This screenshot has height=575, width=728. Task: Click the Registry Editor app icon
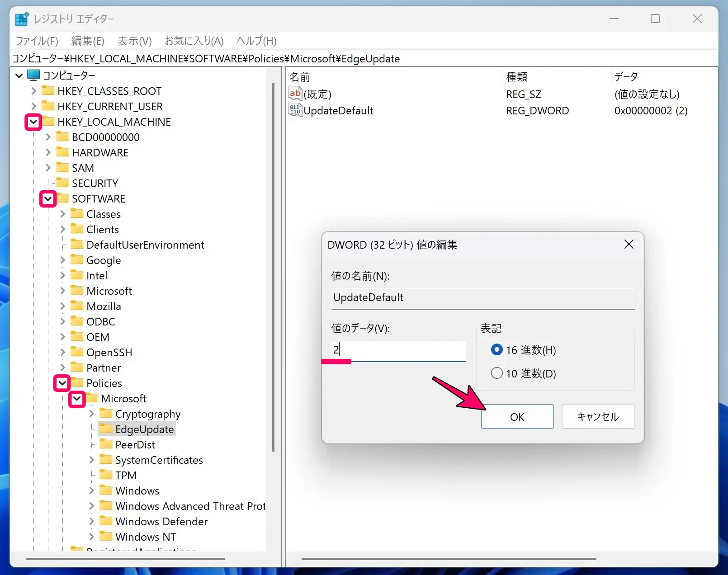tap(22, 19)
